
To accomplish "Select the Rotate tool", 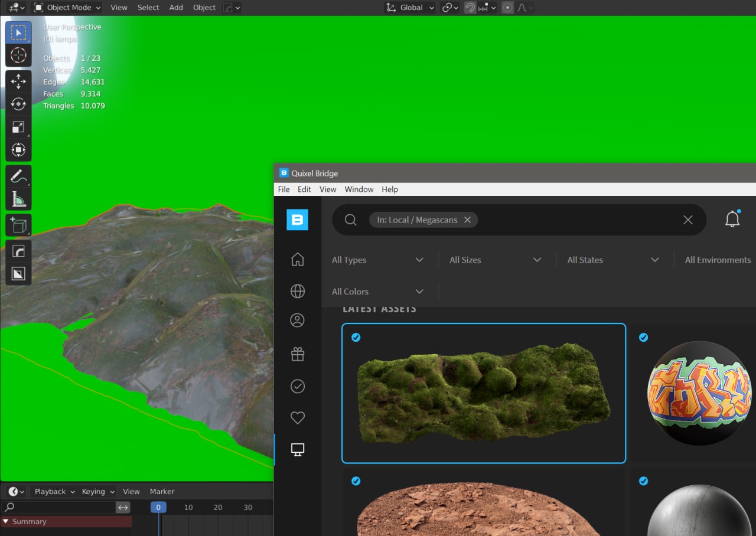I will [18, 104].
